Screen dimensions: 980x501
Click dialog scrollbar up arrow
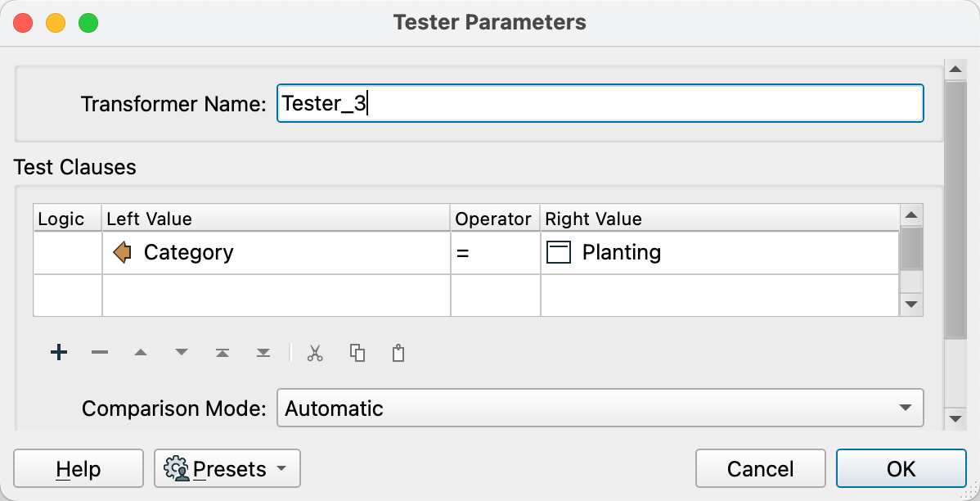coord(955,69)
